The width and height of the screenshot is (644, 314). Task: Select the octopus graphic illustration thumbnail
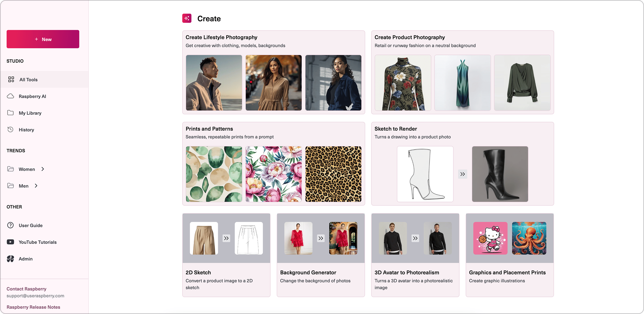point(529,238)
